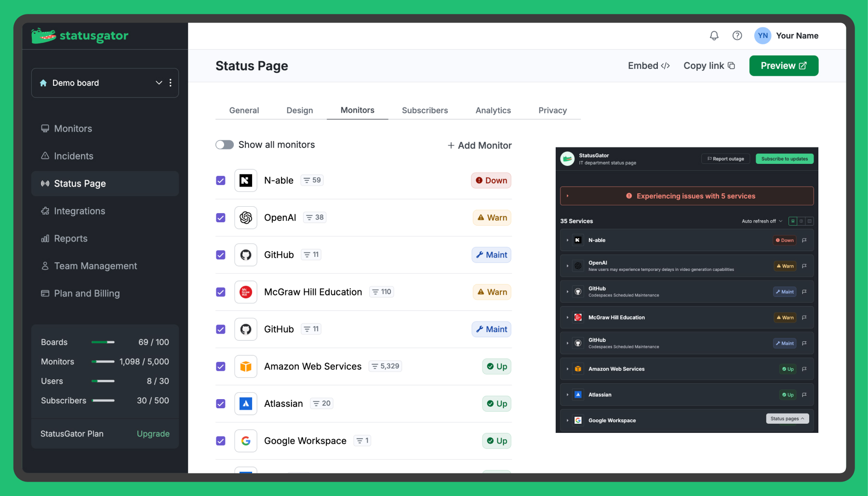
Task: Select the Monitors tab
Action: tap(358, 110)
